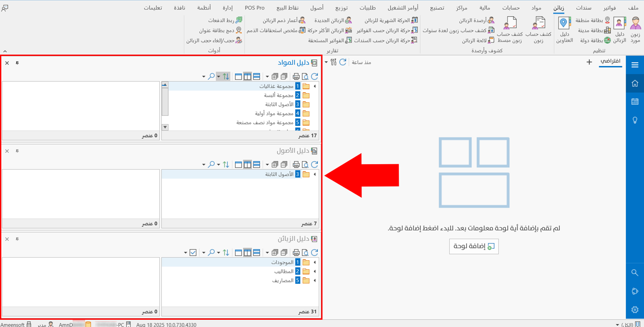Open expand-level dropdown in دليل الأصول

[267, 165]
